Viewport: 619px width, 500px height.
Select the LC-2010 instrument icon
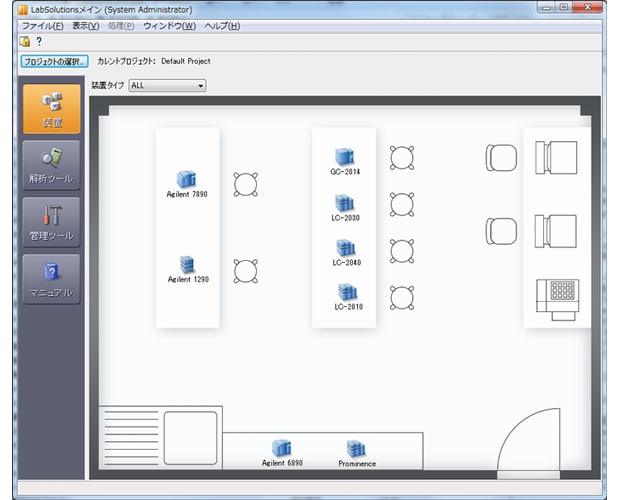348,292
